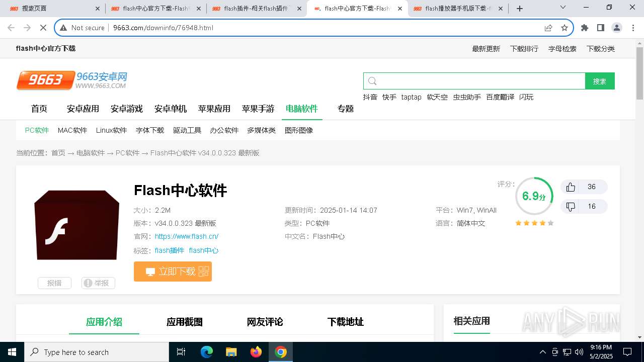The width and height of the screenshot is (644, 362).
Task: Click the thumbs-up like icon
Action: point(571,187)
